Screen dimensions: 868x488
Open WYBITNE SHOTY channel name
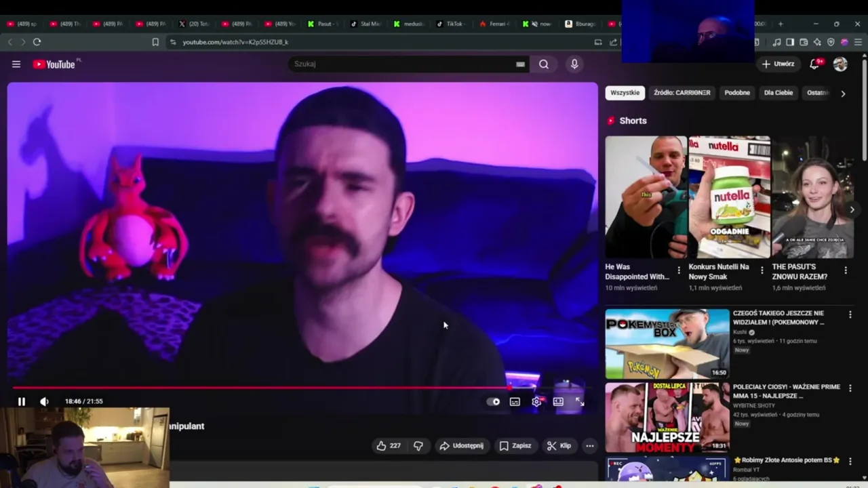(x=753, y=405)
